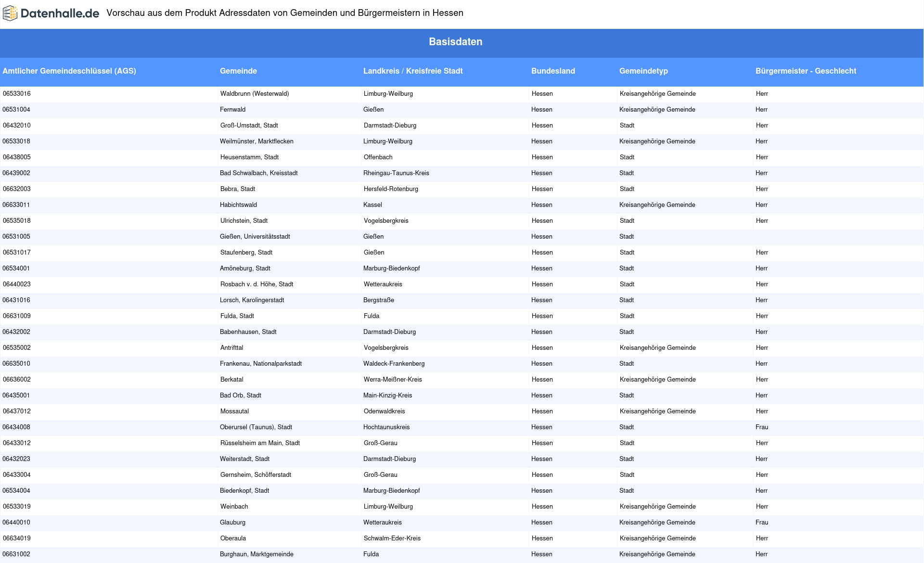Click AGS code 06440010
The width and height of the screenshot is (924, 563).
pyautogui.click(x=16, y=523)
